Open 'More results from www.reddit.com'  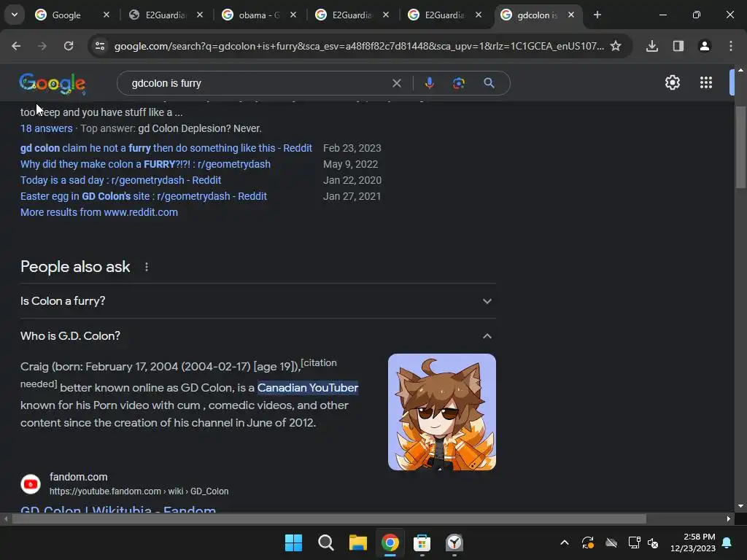pyautogui.click(x=99, y=212)
